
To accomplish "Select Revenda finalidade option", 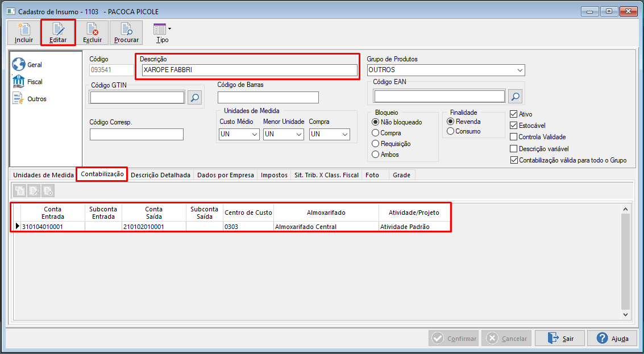I will click(464, 122).
